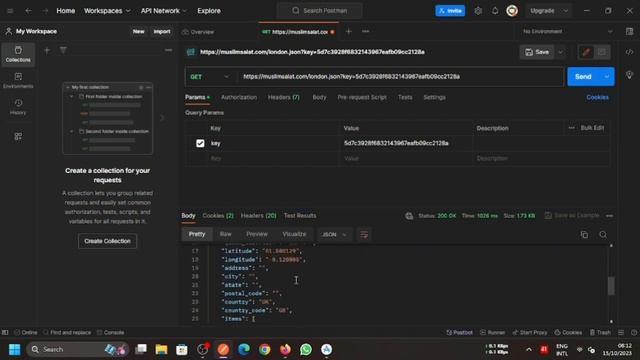Open response options ellipsis menu
Image resolution: width=640 pixels, height=360 pixels.
[x=609, y=216]
